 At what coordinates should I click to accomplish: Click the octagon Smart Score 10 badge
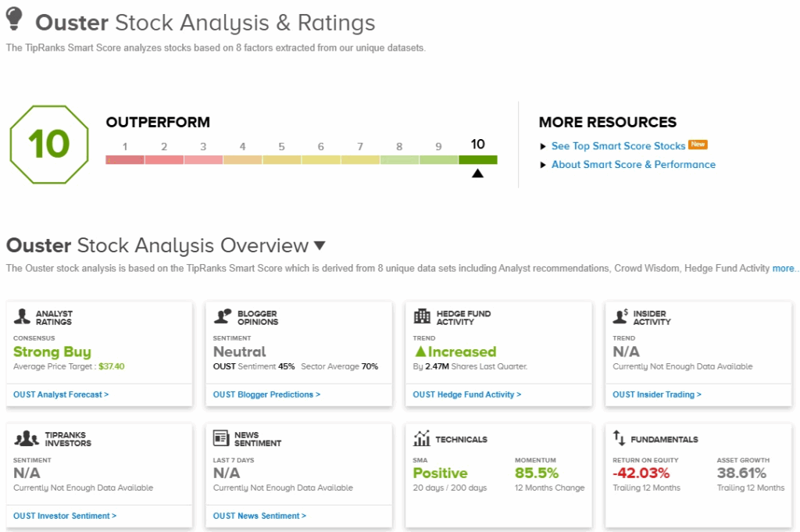tap(49, 145)
